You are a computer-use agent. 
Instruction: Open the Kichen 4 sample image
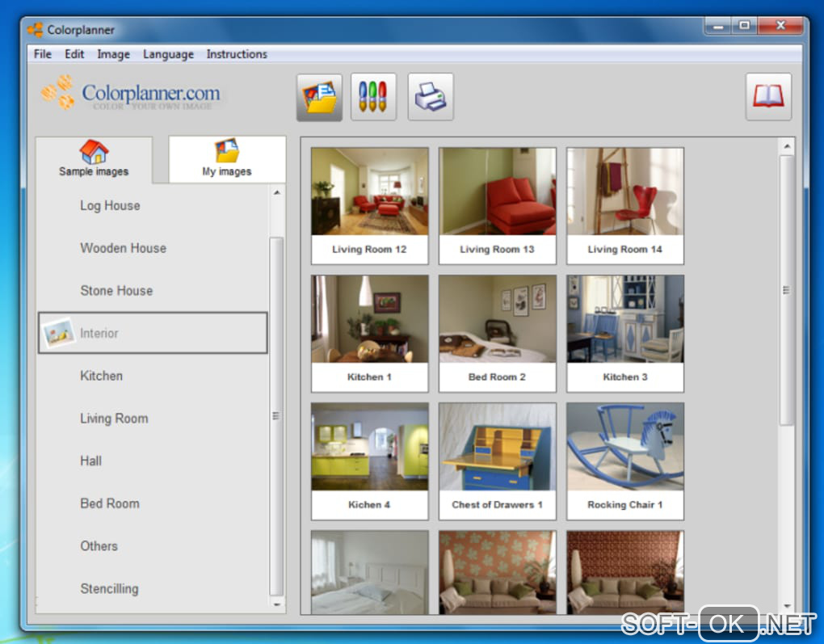pos(369,461)
